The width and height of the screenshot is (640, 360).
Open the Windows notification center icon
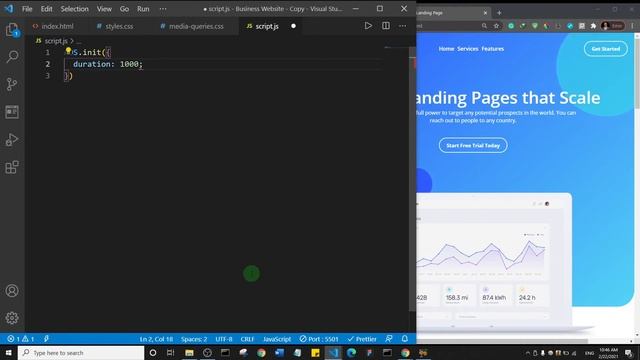pos(629,353)
